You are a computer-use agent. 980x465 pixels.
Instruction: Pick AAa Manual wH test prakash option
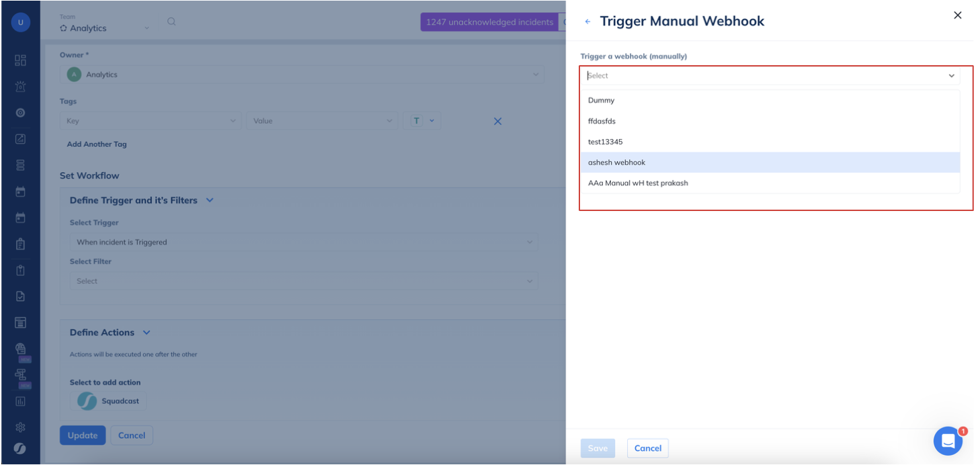click(638, 183)
